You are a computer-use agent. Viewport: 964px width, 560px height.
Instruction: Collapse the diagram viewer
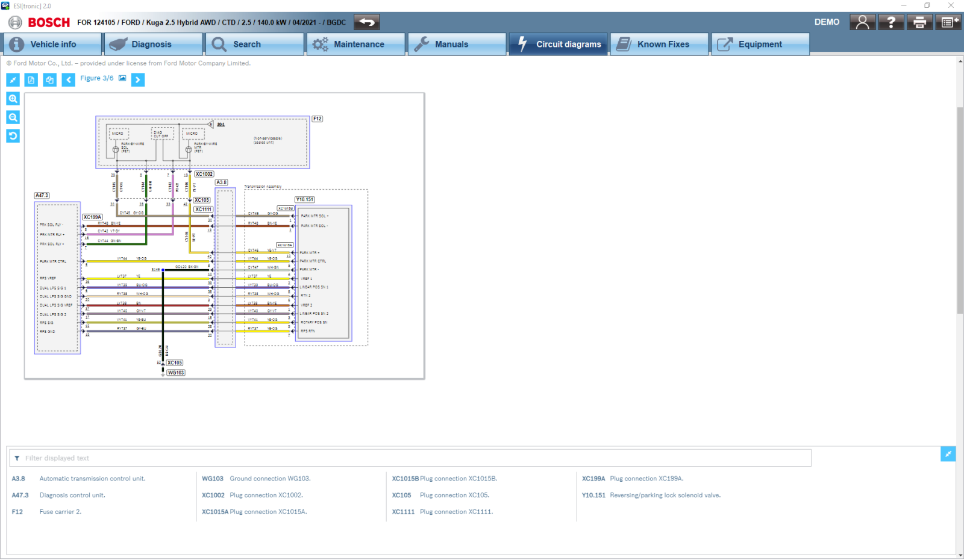[x=13, y=79]
